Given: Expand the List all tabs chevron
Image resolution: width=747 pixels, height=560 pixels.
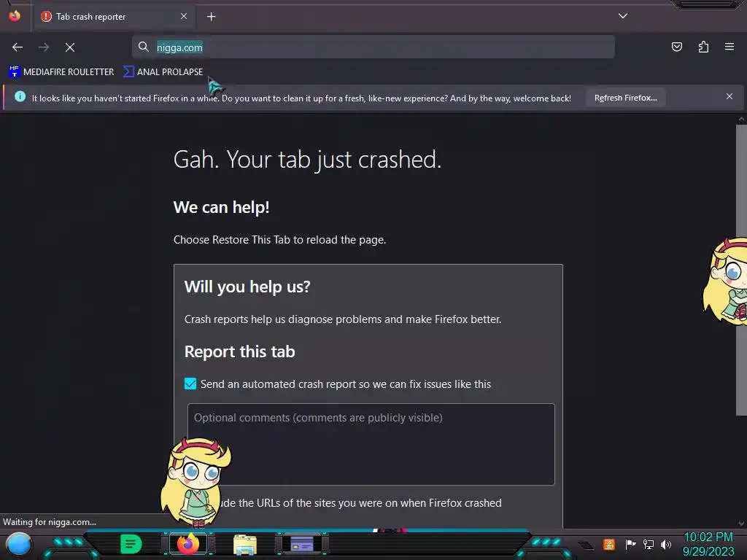Looking at the screenshot, I should [623, 16].
